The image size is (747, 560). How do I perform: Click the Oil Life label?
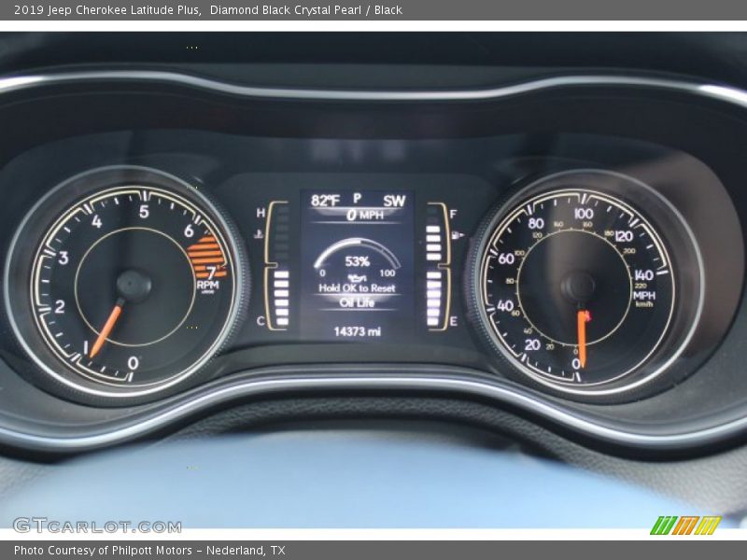[x=357, y=302]
